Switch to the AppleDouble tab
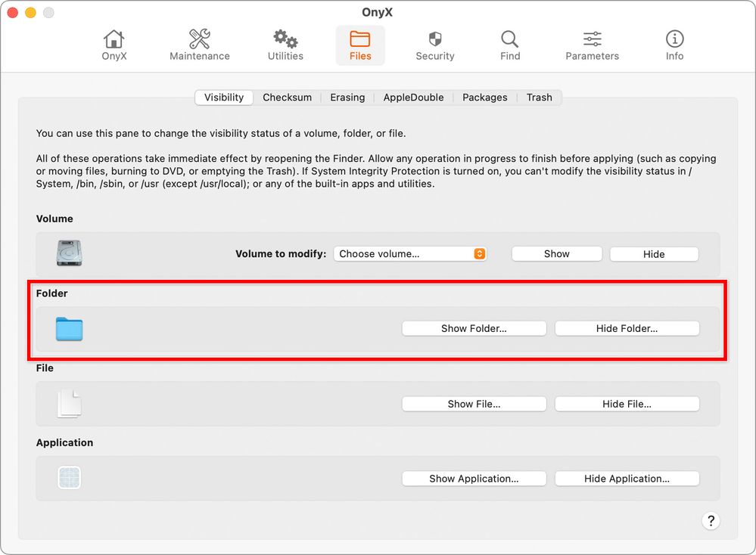 413,98
